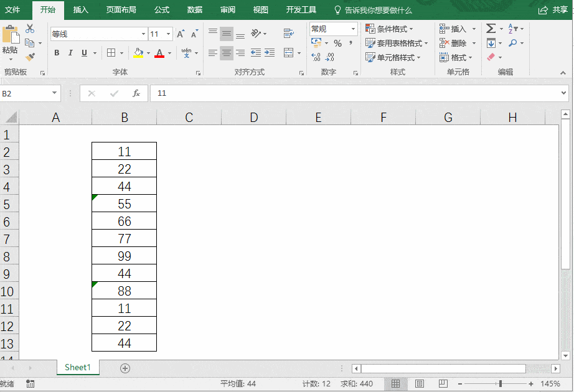The height and width of the screenshot is (392, 574).
Task: Open the 数据 ribbon menu
Action: [194, 10]
